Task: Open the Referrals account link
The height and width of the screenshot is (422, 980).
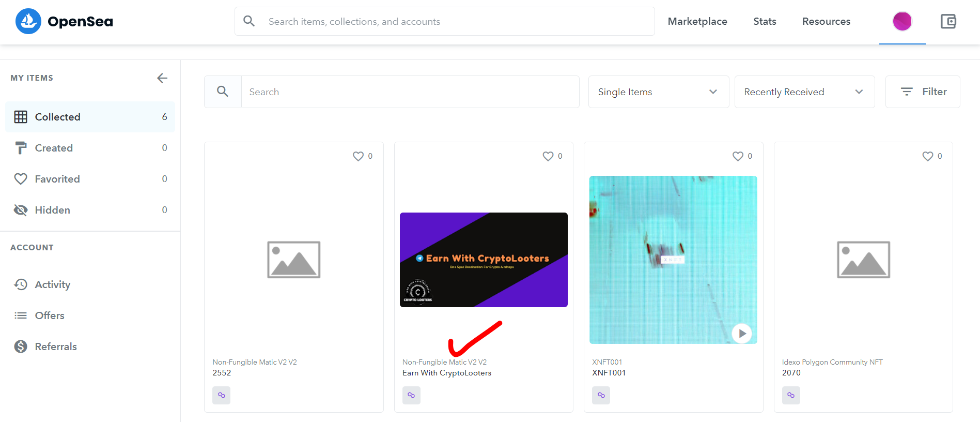Action: click(55, 346)
